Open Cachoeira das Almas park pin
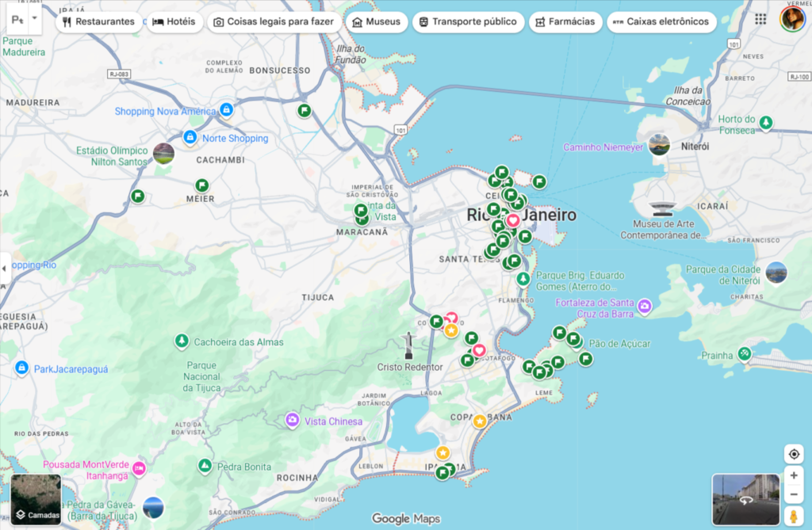This screenshot has width=812, height=530. (182, 341)
